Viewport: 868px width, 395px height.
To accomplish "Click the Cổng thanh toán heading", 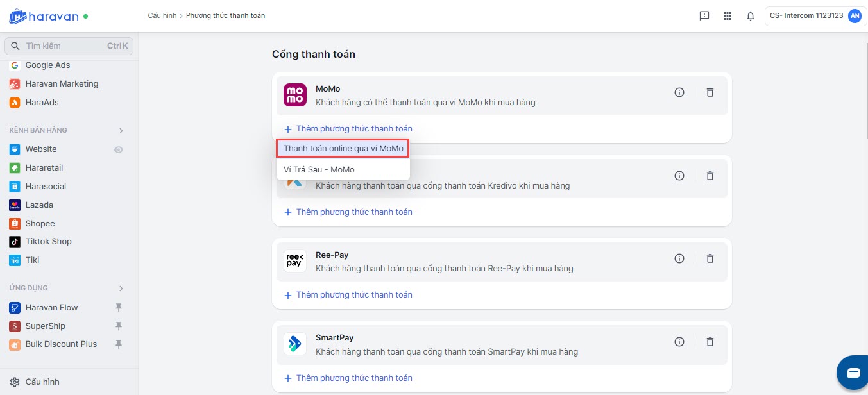I will click(x=314, y=55).
